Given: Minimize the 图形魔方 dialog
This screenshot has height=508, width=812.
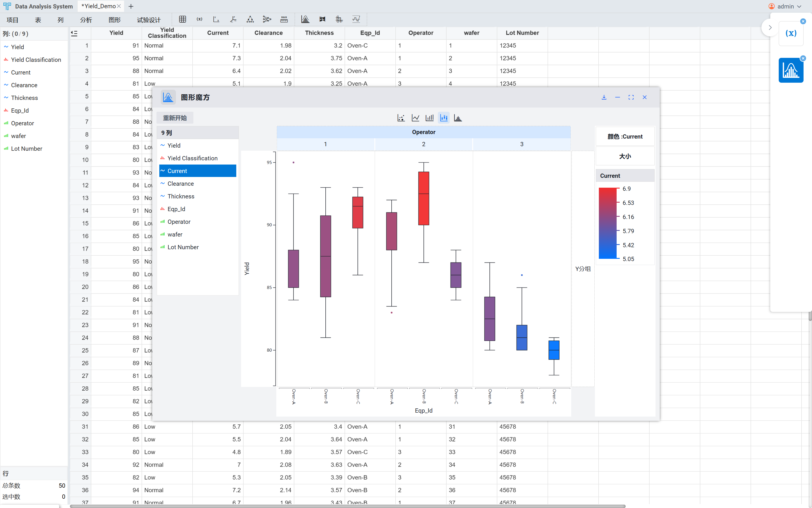Looking at the screenshot, I should 617,97.
